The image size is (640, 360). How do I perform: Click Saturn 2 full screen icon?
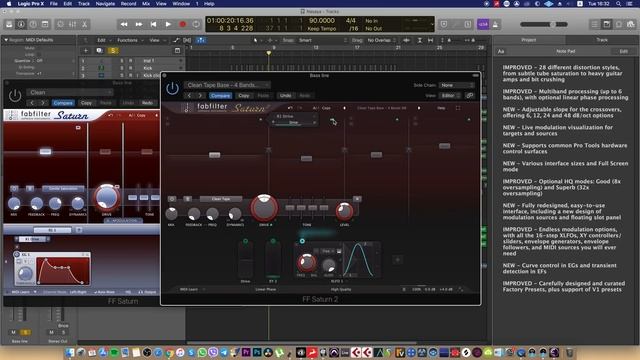458,108
